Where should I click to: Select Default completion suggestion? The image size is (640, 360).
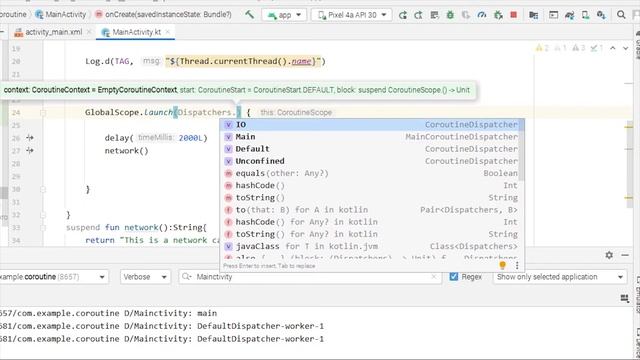point(371,149)
